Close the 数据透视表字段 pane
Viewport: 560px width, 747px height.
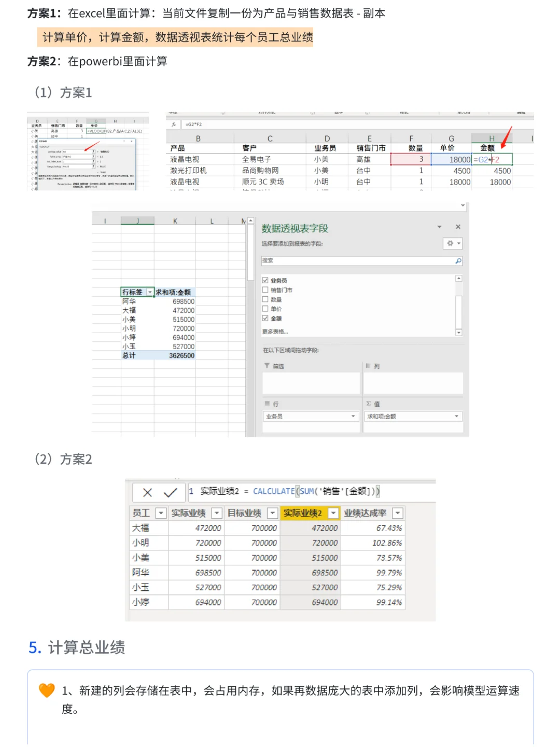click(458, 227)
